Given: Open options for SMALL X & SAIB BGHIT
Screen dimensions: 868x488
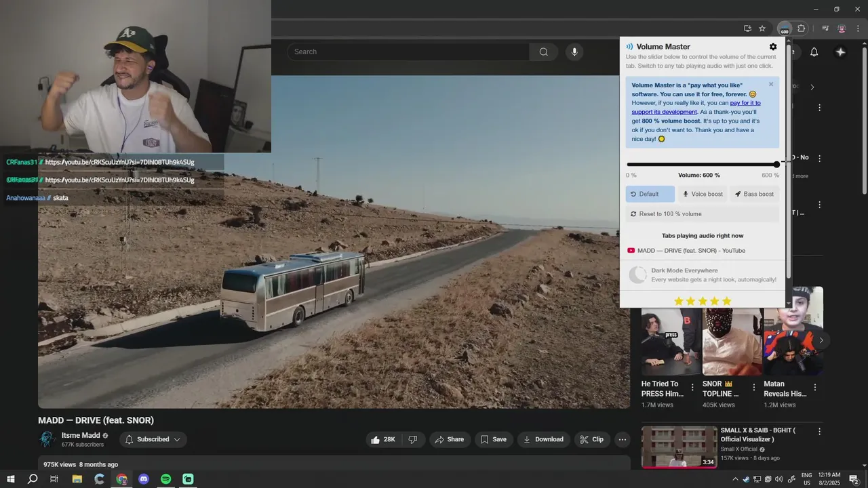Looking at the screenshot, I should coord(819,432).
